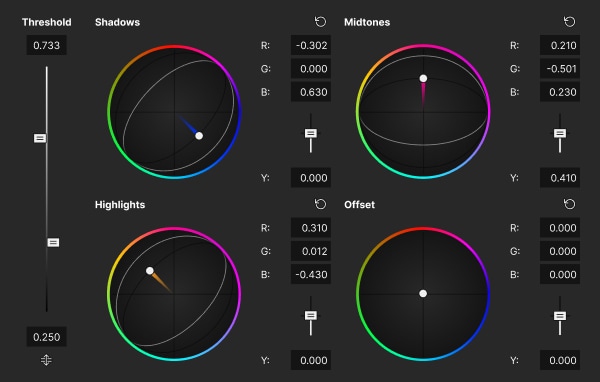This screenshot has width=600, height=382.
Task: Select the Shadows R value field
Action: point(311,45)
